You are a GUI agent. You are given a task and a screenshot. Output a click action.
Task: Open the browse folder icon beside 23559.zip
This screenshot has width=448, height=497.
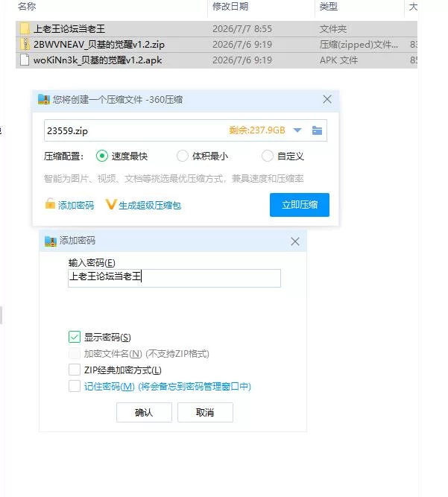pos(317,130)
